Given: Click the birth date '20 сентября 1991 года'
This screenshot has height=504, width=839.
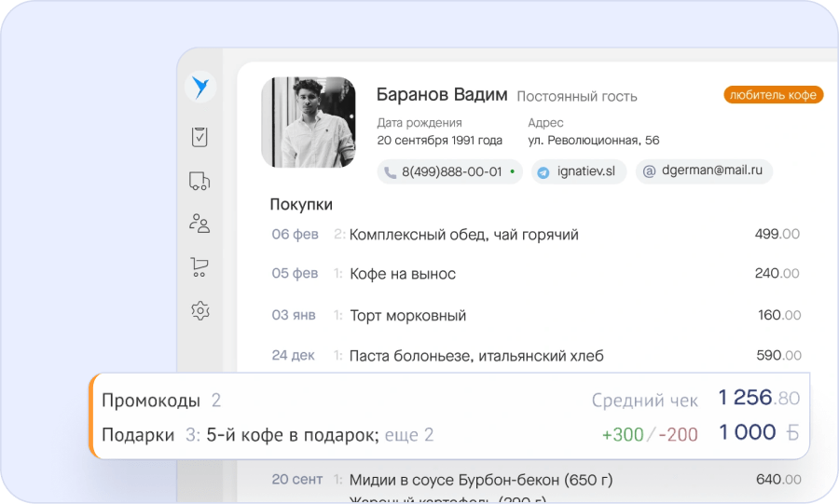Looking at the screenshot, I should [439, 140].
